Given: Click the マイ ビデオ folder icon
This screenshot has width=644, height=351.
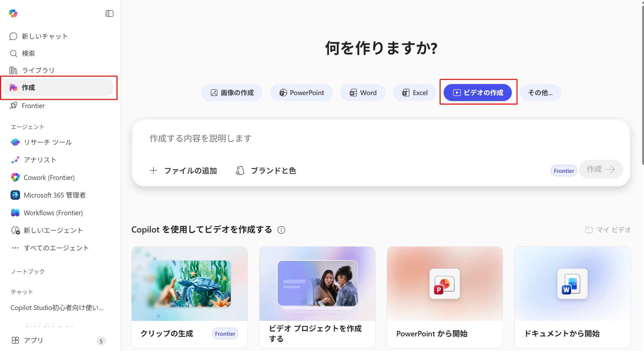Looking at the screenshot, I should 589,230.
